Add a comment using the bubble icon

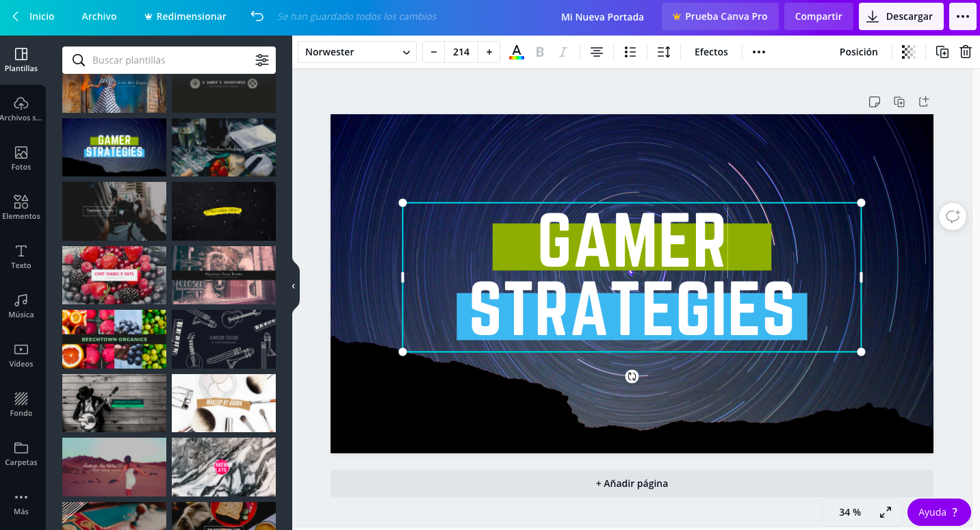click(x=953, y=217)
